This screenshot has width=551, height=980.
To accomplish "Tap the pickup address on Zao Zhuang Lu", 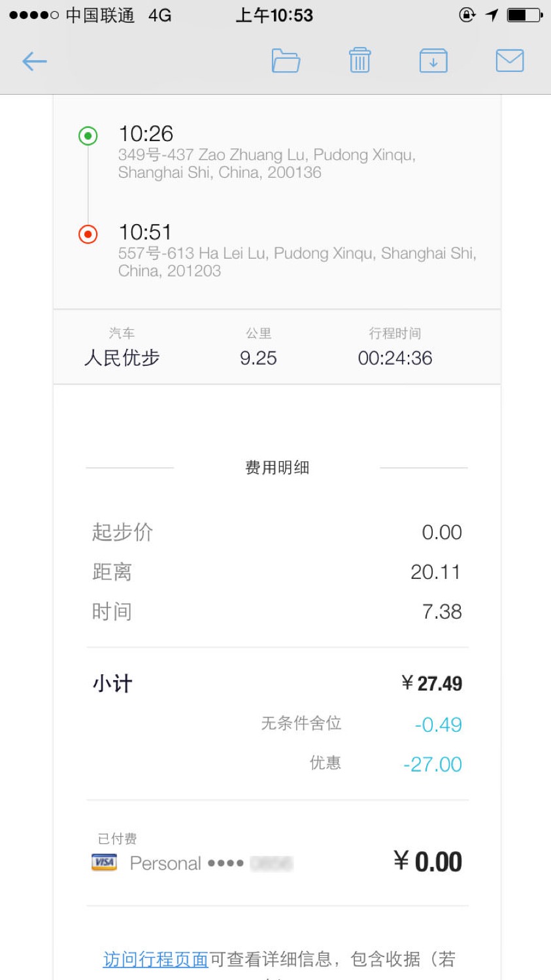I will [x=267, y=163].
